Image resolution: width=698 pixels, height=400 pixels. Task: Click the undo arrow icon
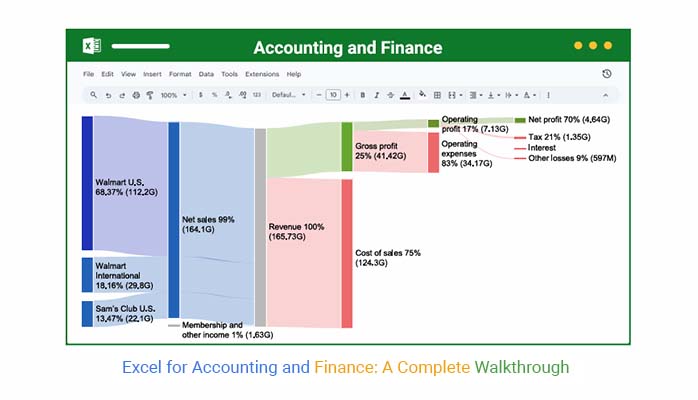[x=108, y=95]
